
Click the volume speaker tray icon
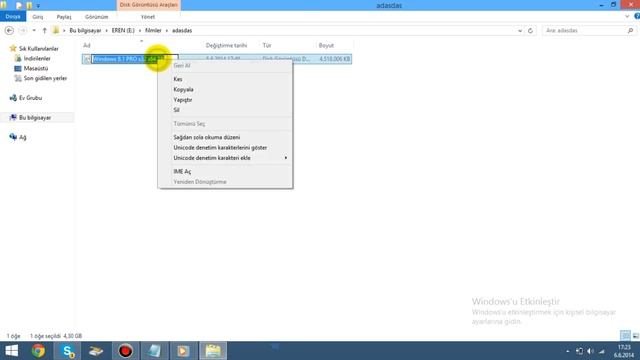[590, 351]
